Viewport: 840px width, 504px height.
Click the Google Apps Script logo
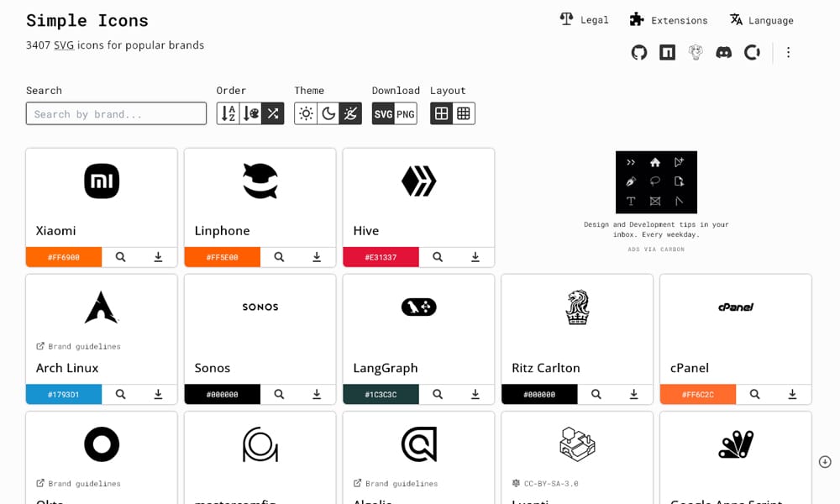(736, 444)
